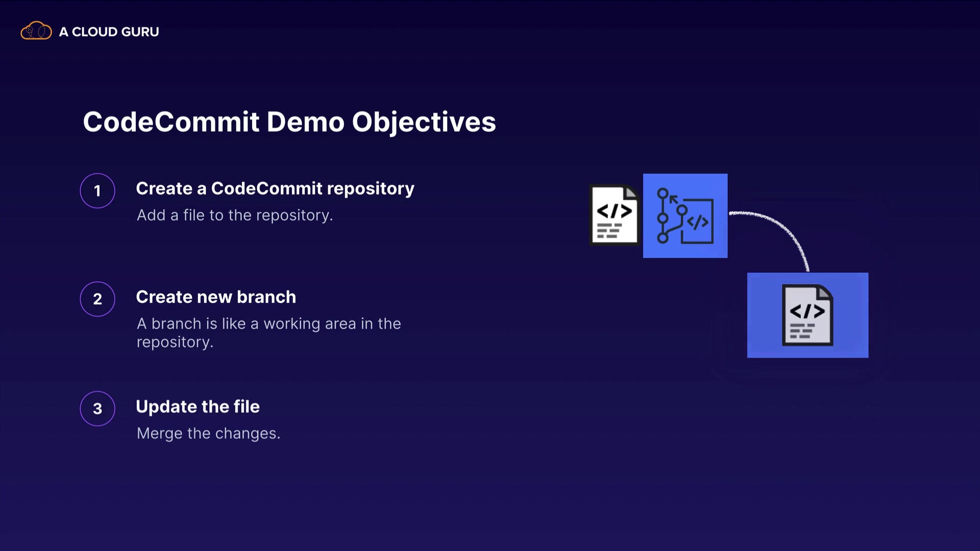
Task: Click the word Objectives in the title
Action: [x=424, y=122]
